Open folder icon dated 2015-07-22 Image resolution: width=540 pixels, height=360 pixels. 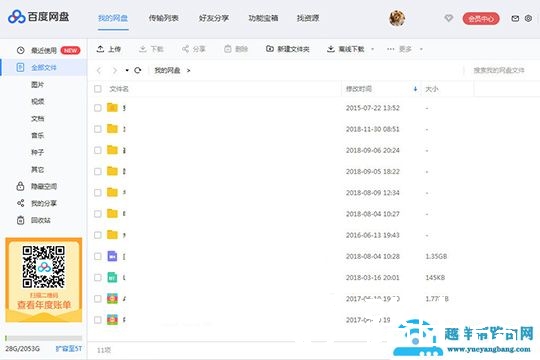pyautogui.click(x=112, y=107)
